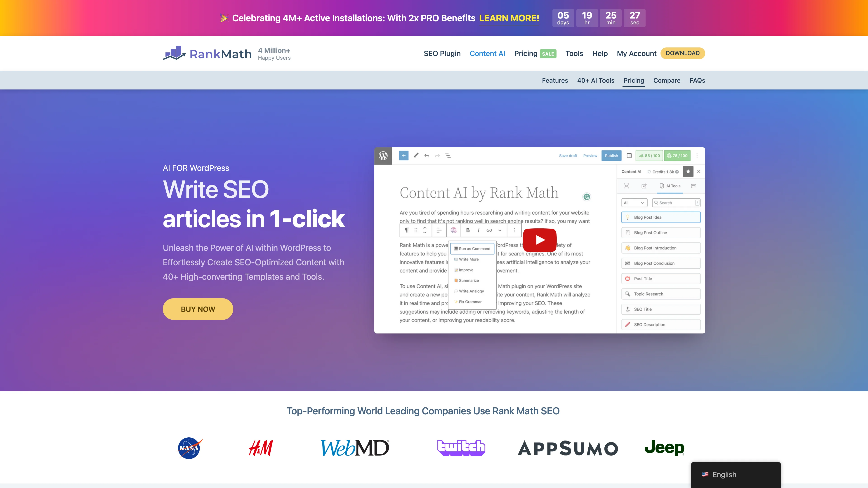The image size is (868, 488).
Task: Click the yellow DOWNLOAD button
Action: coord(683,53)
